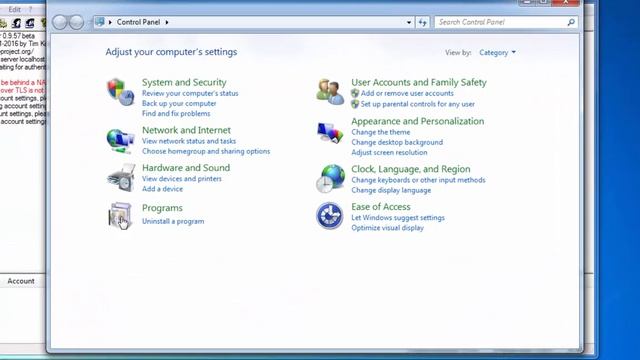Image resolution: width=640 pixels, height=360 pixels.
Task: Expand the address bar history dropdown arrow
Action: tap(409, 22)
